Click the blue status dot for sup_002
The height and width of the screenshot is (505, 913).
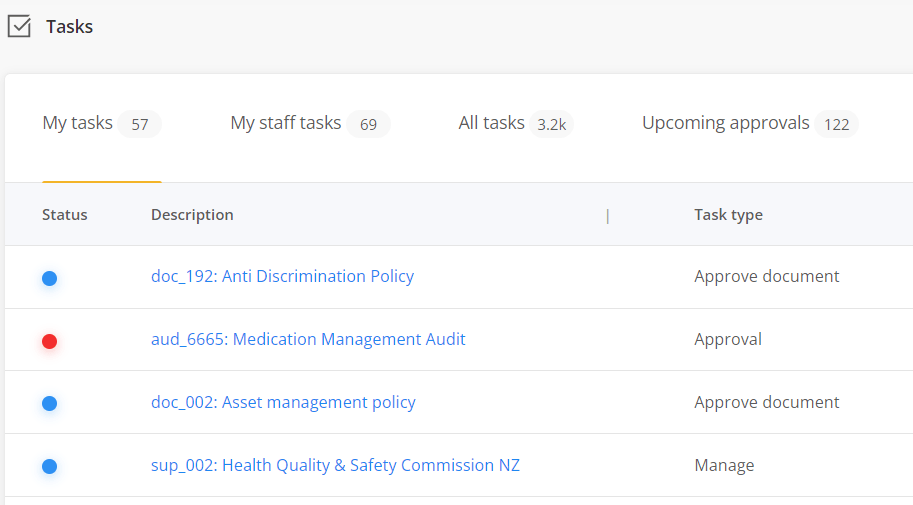(x=49, y=466)
